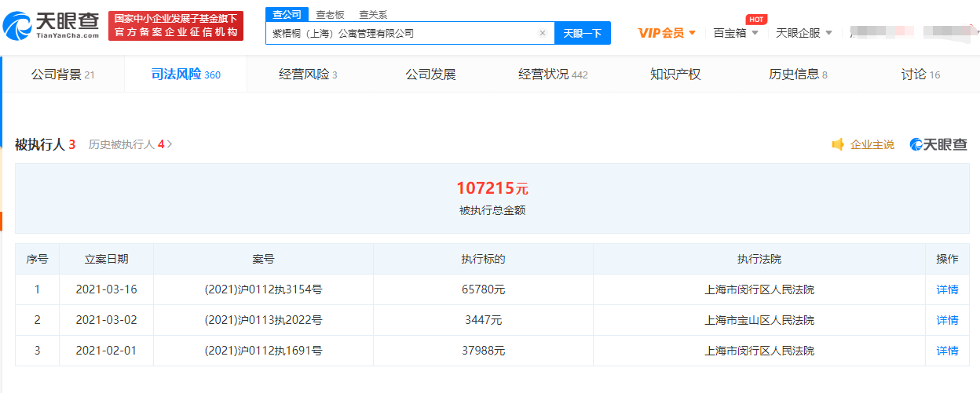Switch to the 查关系 search tab

click(x=373, y=15)
